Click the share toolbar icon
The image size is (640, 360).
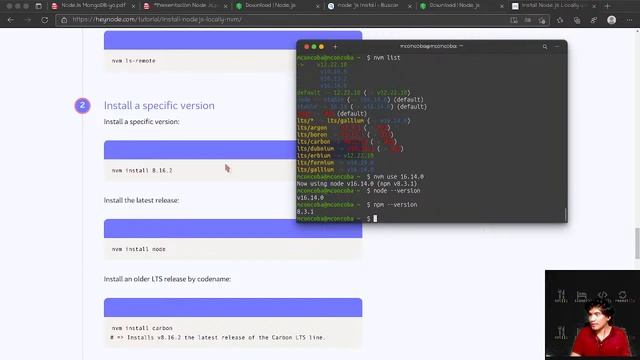[594, 20]
